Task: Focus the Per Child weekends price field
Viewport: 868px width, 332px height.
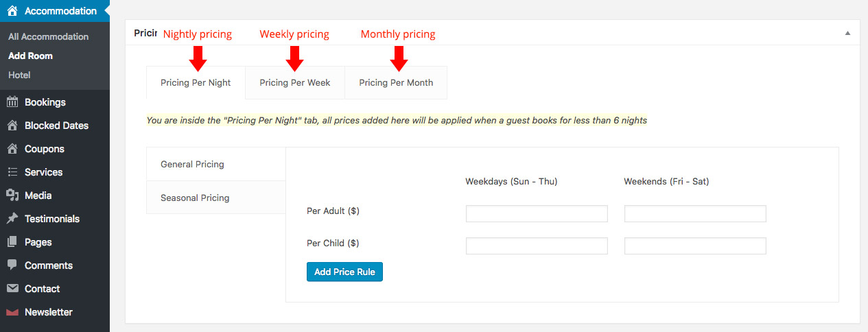Action: [x=695, y=246]
